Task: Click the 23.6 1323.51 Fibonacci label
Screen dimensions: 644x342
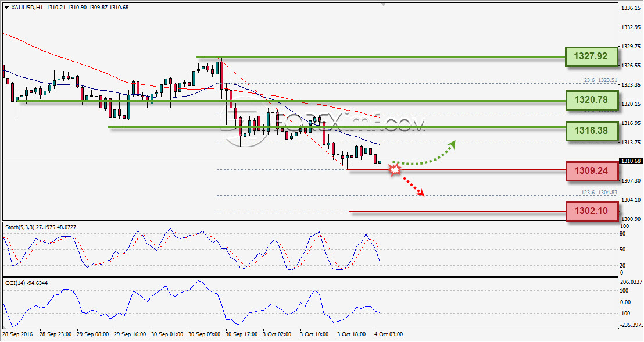Action: (x=600, y=80)
